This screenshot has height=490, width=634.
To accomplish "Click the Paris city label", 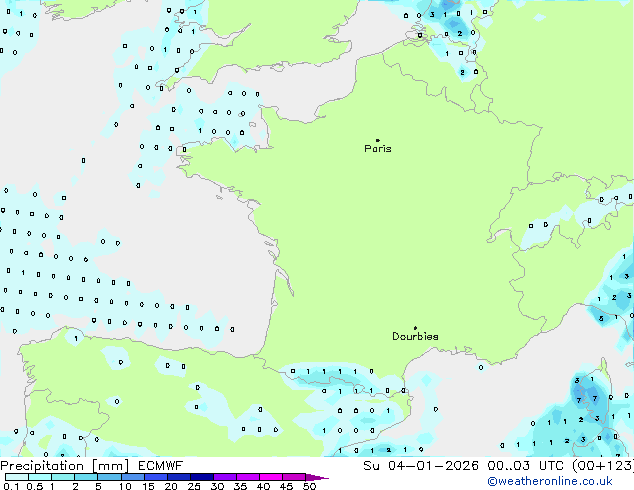I will coord(378,149).
